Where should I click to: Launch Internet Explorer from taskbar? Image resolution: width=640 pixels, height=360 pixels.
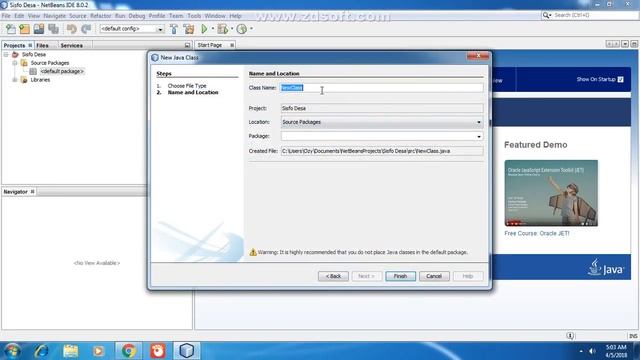41,351
